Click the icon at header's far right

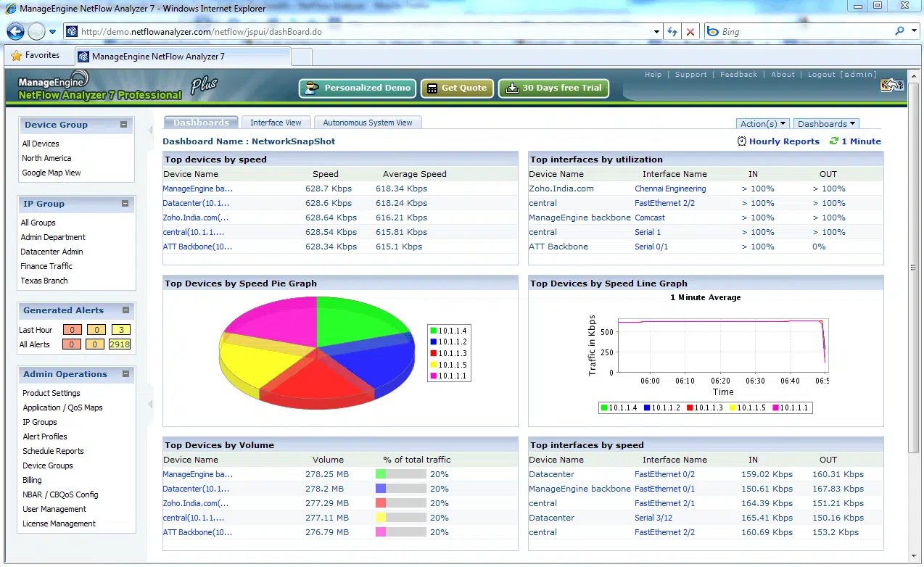click(x=892, y=86)
